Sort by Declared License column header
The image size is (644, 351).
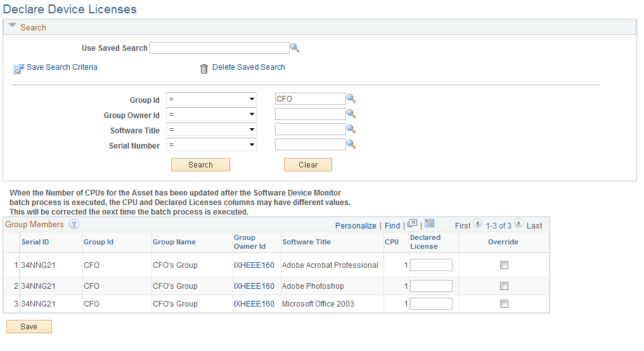425,242
